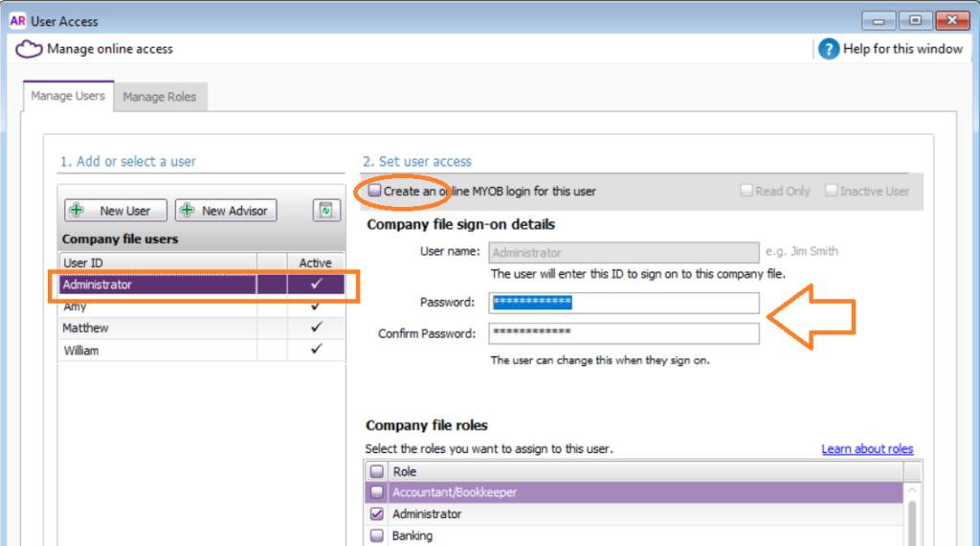This screenshot has width=980, height=546.
Task: Toggle the Inactive User checkbox
Action: [x=832, y=191]
